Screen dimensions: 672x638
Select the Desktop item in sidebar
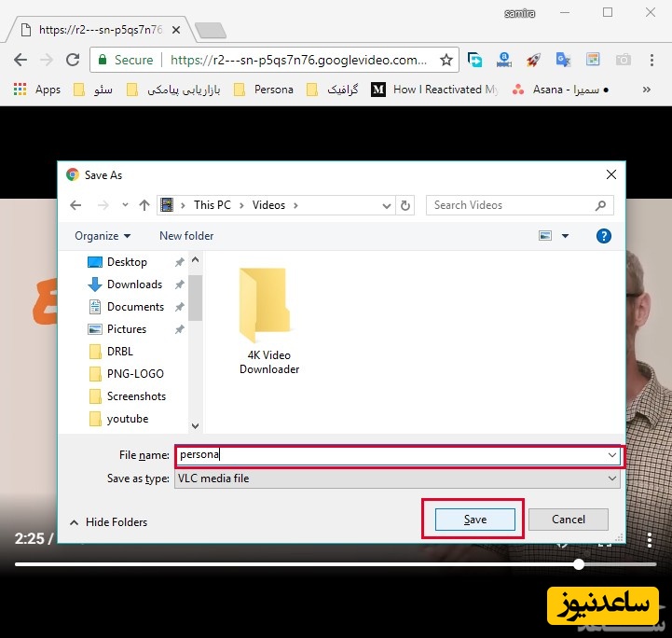127,262
